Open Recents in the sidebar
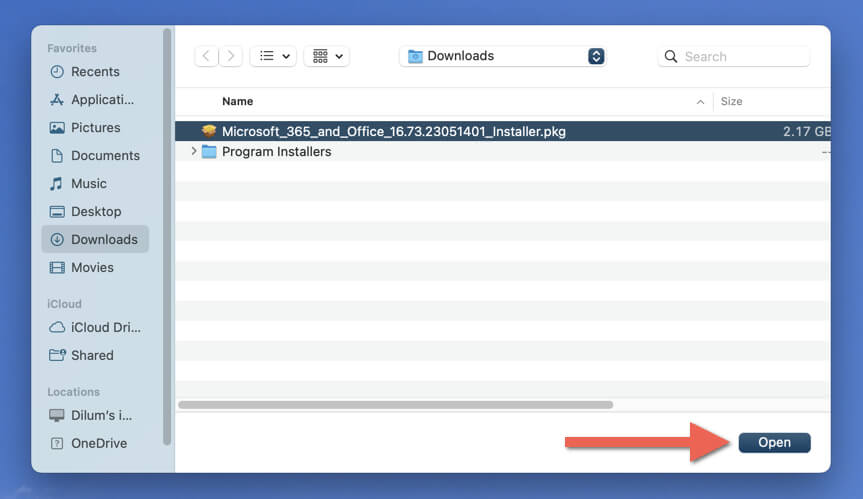 point(95,72)
